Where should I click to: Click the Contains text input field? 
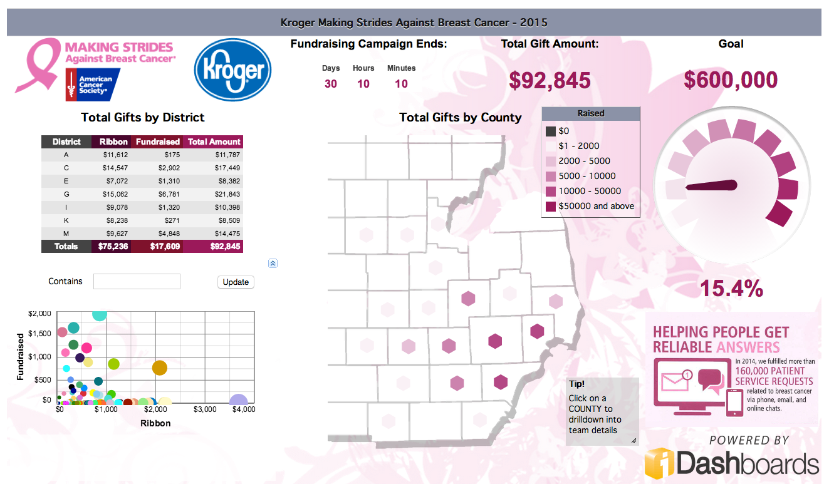(x=137, y=282)
